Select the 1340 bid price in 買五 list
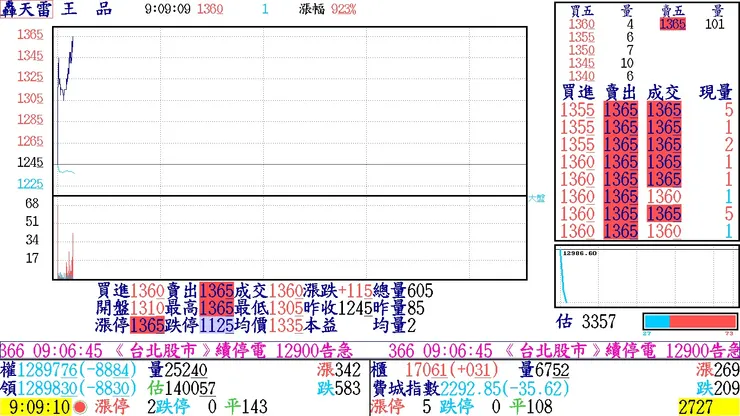 pyautogui.click(x=581, y=76)
